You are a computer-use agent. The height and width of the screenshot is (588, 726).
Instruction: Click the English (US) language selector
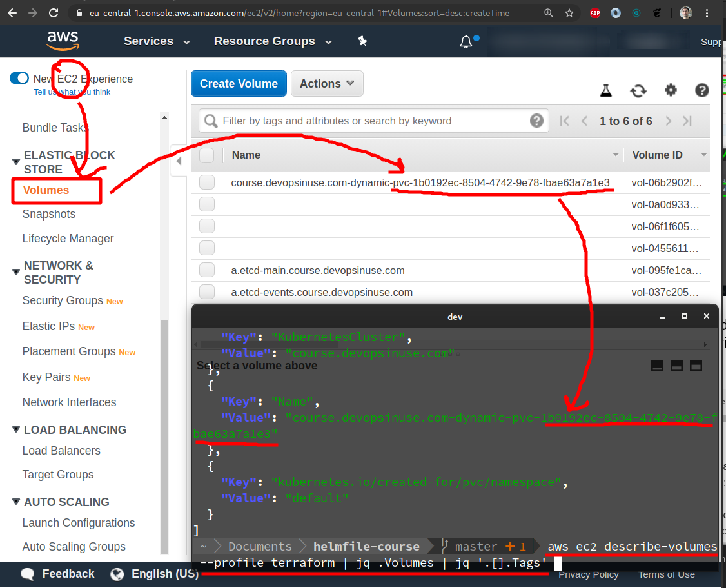point(165,574)
